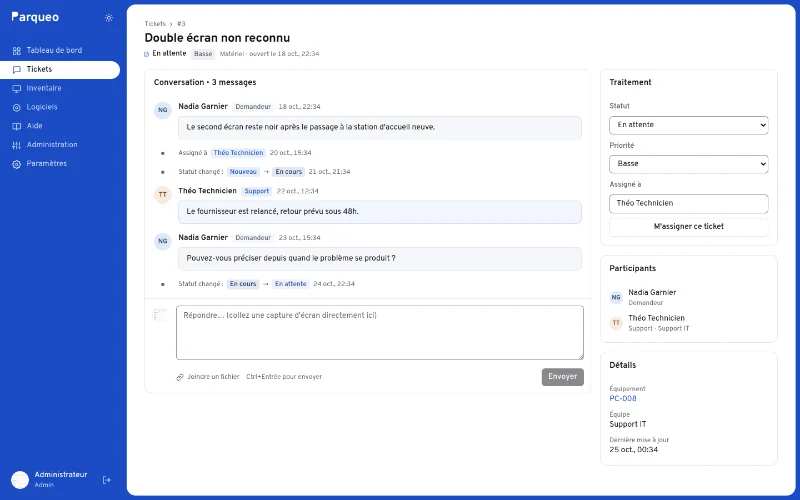Open the Statut dropdown
The width and height of the screenshot is (800, 500).
[x=689, y=125]
